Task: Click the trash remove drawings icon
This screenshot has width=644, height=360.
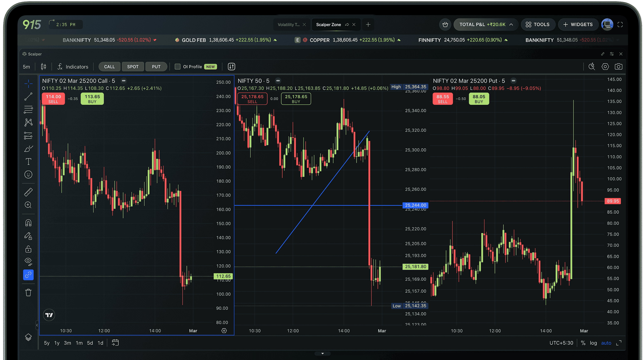Action: [x=28, y=293]
